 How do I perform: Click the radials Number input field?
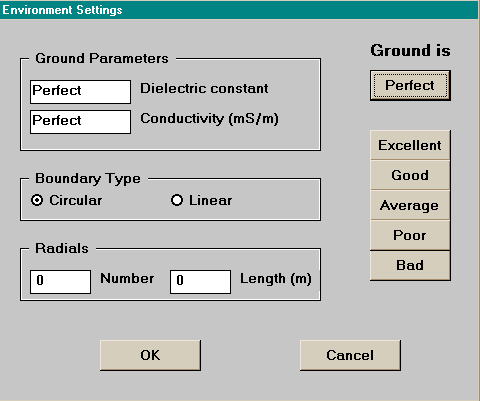(x=60, y=282)
